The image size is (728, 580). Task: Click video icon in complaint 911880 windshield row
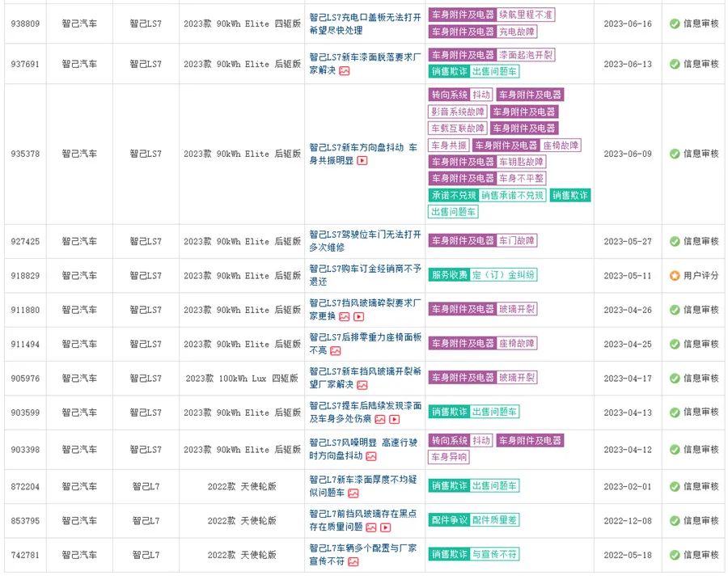point(359,317)
